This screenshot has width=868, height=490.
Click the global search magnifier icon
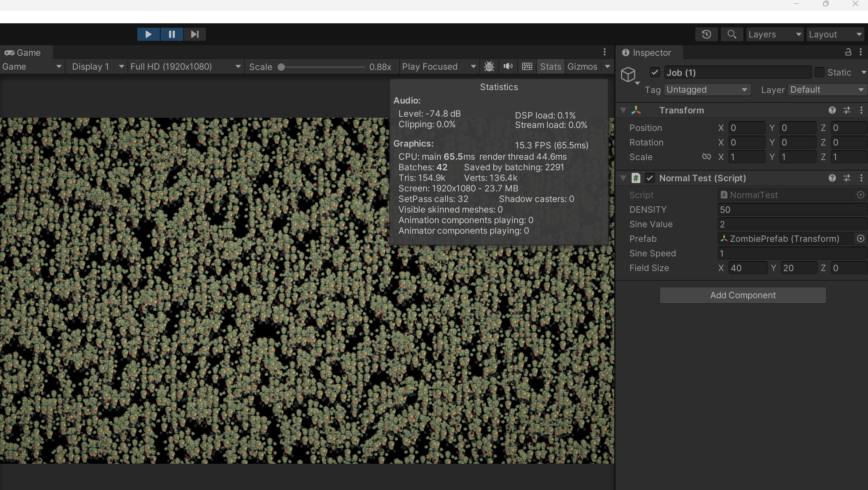731,34
